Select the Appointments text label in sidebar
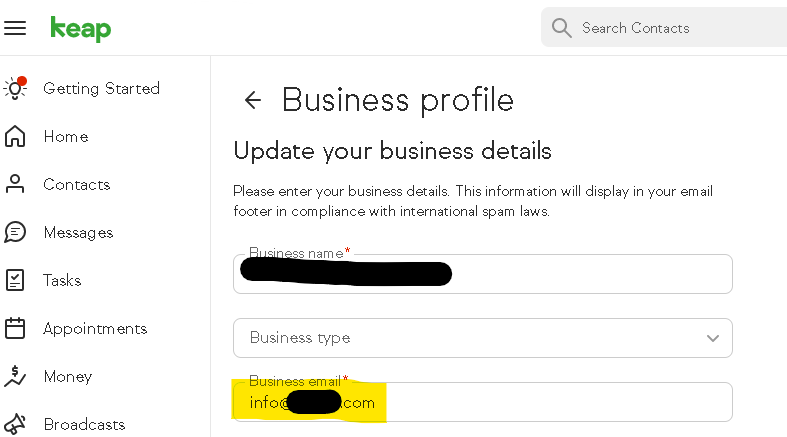The width and height of the screenshot is (787, 437). 95,328
